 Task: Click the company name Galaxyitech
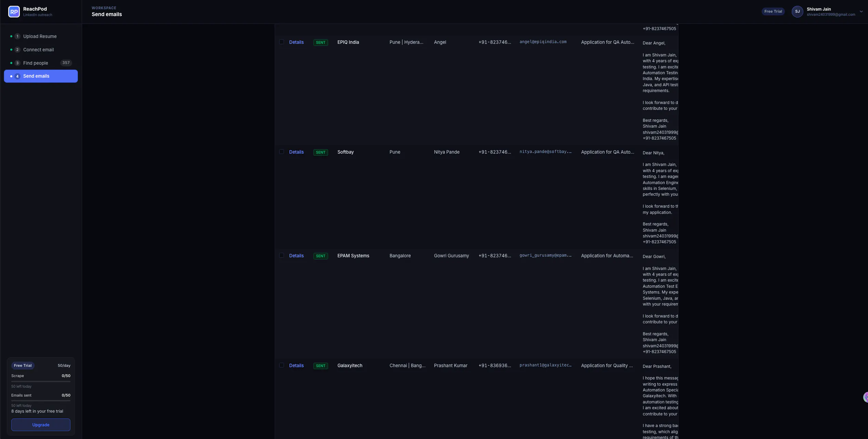coord(350,366)
